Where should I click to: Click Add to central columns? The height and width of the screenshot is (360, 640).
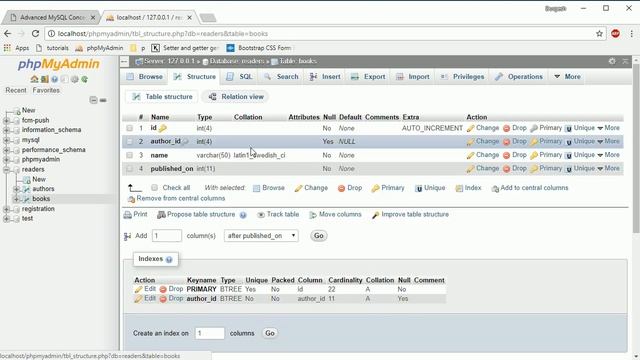530,188
